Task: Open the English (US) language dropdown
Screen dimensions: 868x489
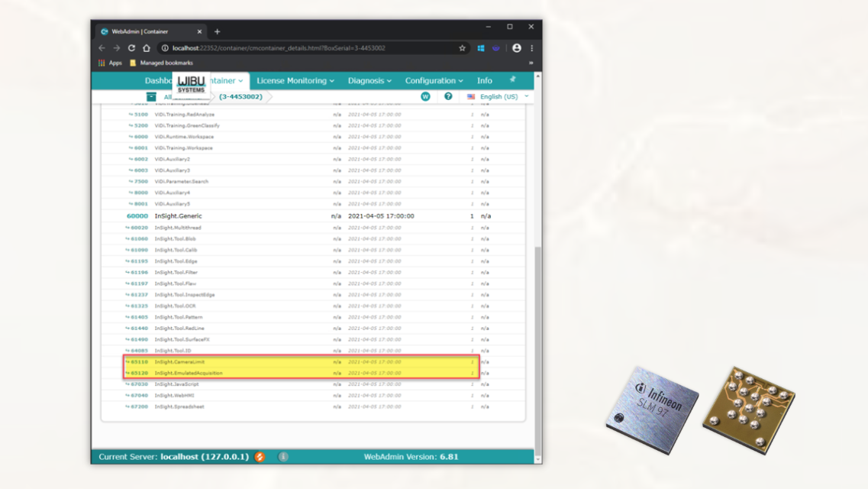Action: (498, 96)
